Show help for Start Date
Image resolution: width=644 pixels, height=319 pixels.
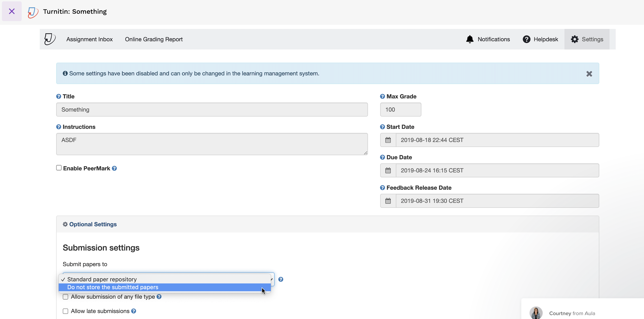[382, 127]
